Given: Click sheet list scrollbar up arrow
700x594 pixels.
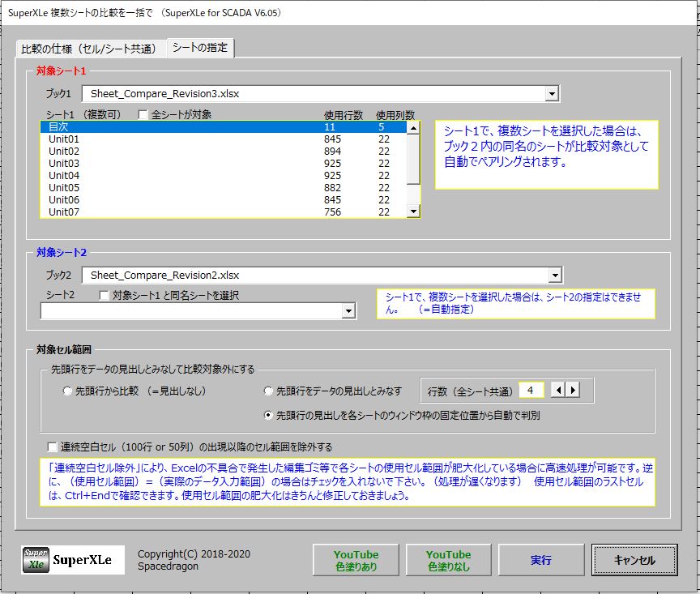Looking at the screenshot, I should tap(413, 128).
